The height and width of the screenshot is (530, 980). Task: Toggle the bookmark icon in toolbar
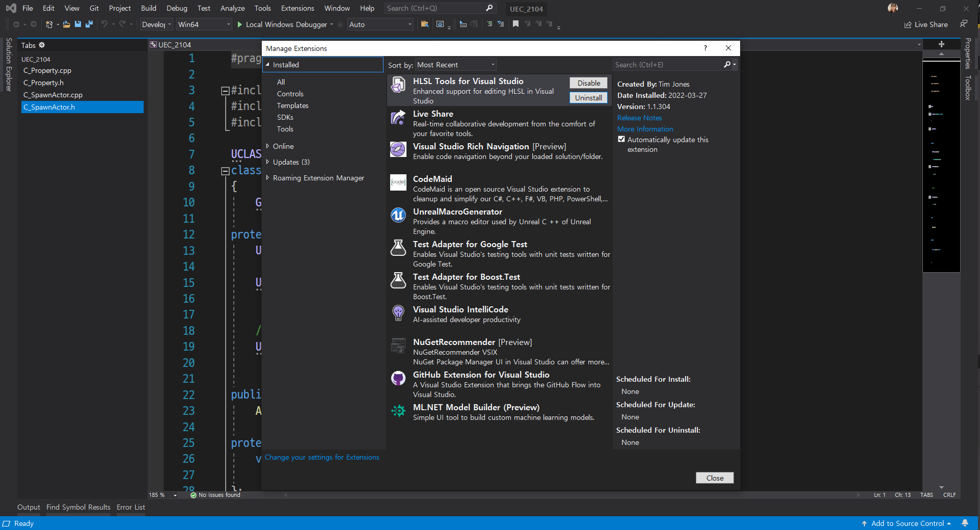point(515,24)
